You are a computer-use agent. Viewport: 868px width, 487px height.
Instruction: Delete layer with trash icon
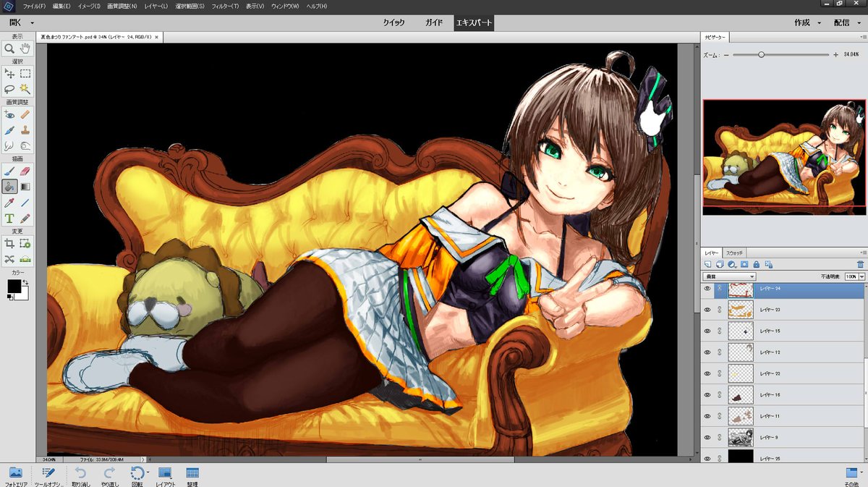click(x=860, y=265)
